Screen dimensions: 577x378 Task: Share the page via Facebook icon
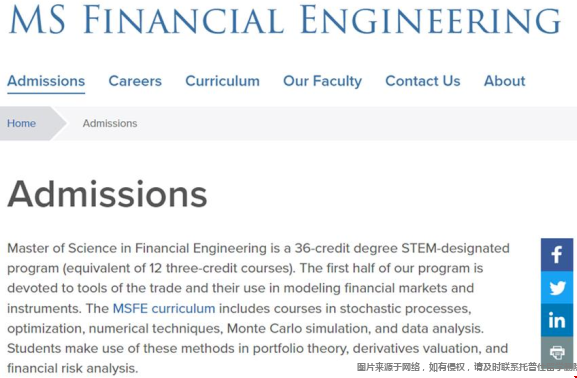point(557,255)
